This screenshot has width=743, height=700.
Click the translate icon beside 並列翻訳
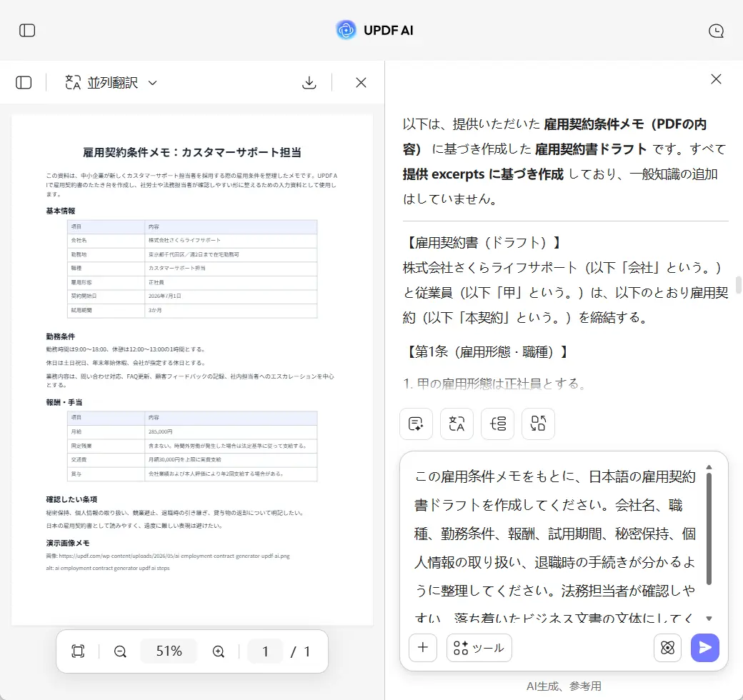(x=72, y=82)
